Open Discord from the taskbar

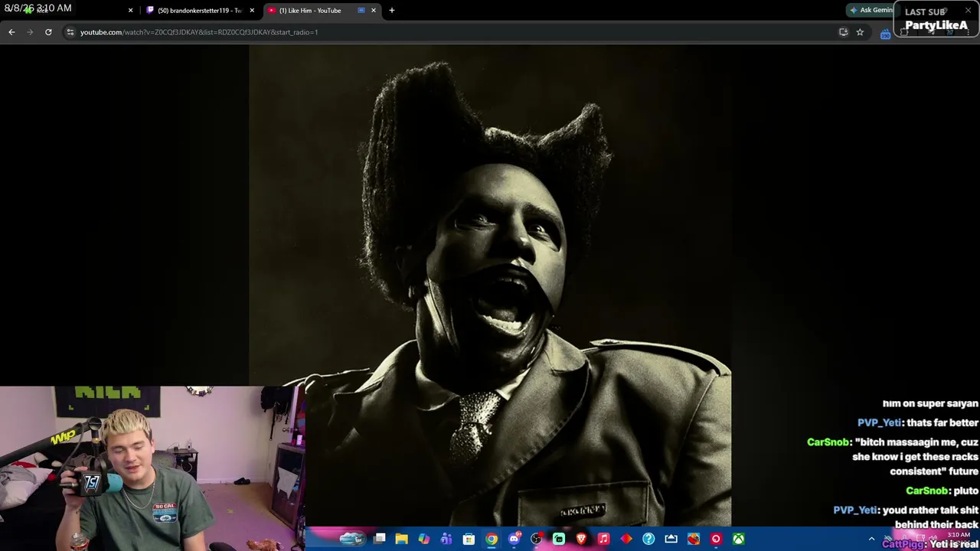514,540
